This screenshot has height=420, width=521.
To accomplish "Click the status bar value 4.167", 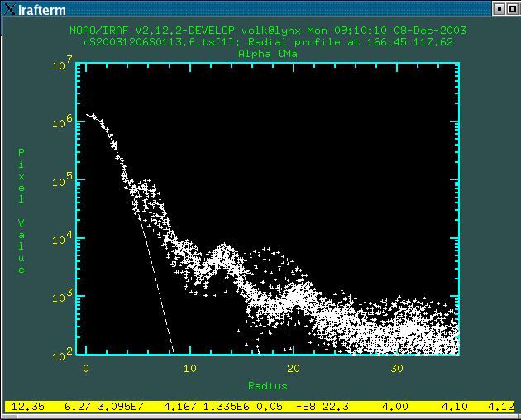I will (x=180, y=407).
